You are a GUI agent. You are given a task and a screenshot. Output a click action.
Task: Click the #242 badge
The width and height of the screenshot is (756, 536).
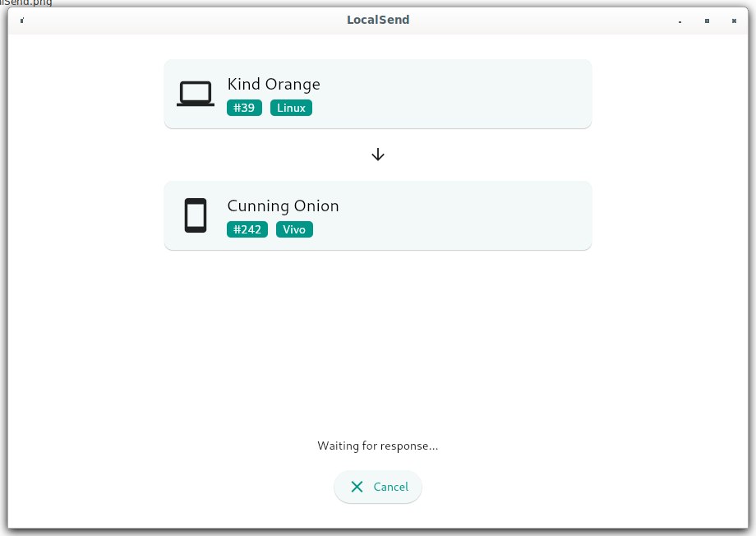coord(247,229)
